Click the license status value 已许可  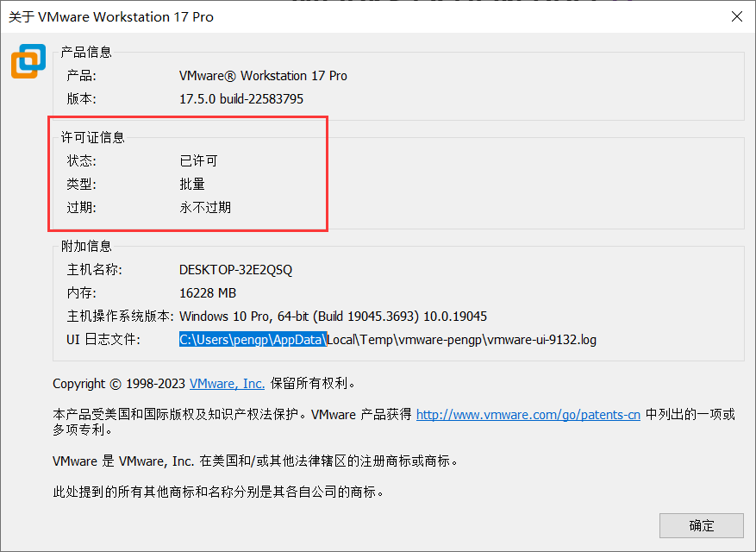pos(198,160)
